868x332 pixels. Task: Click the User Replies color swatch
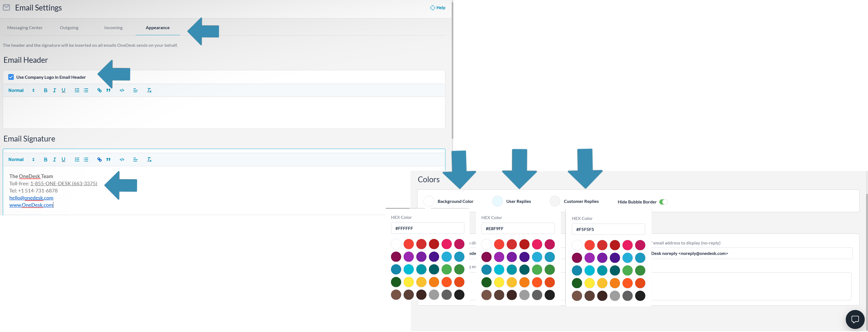click(x=497, y=202)
